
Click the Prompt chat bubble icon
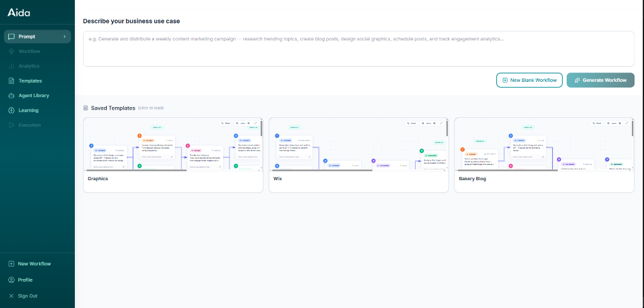point(11,37)
